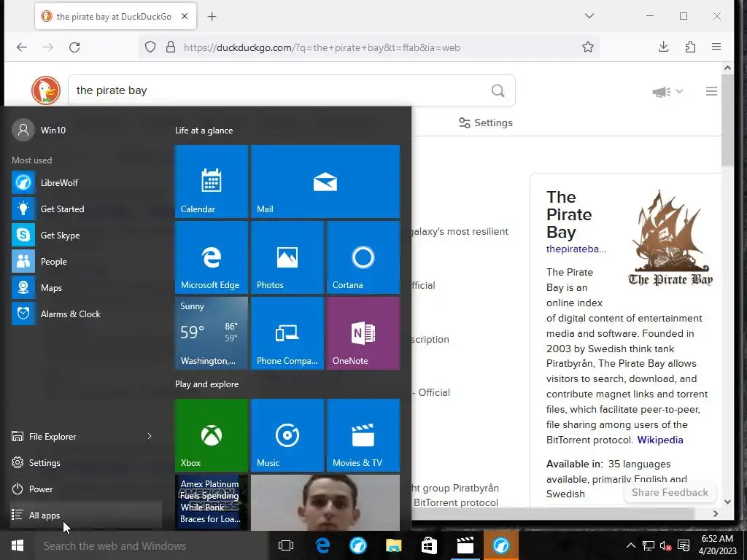747x560 pixels.
Task: Click the Pirate Bay ship logo image
Action: pos(670,238)
